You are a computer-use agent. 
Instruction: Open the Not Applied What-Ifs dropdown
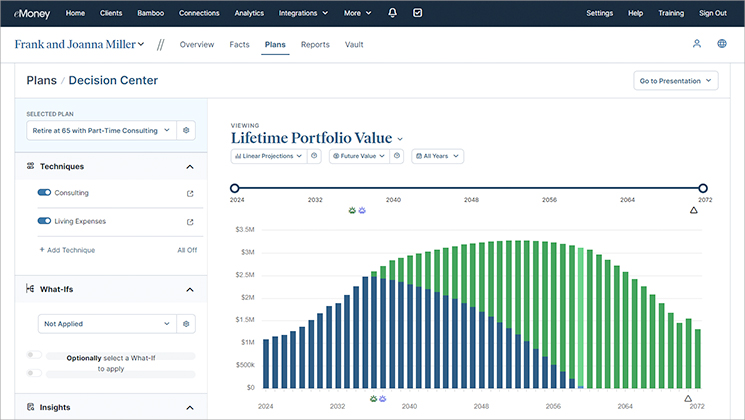point(107,324)
